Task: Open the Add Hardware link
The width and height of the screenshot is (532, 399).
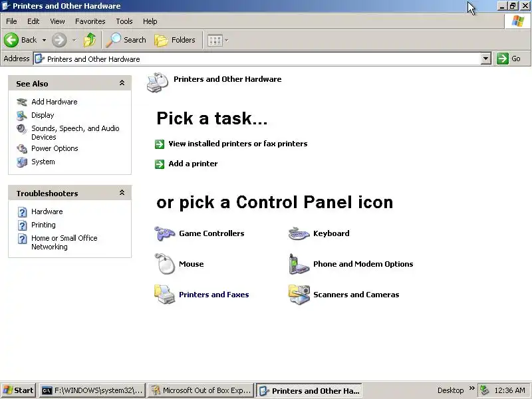Action: point(55,102)
